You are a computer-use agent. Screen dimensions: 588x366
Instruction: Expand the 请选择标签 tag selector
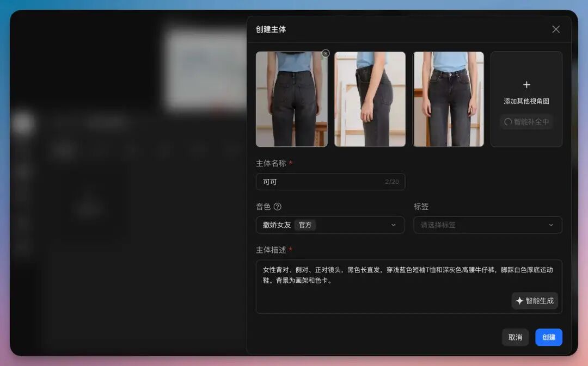click(x=487, y=225)
